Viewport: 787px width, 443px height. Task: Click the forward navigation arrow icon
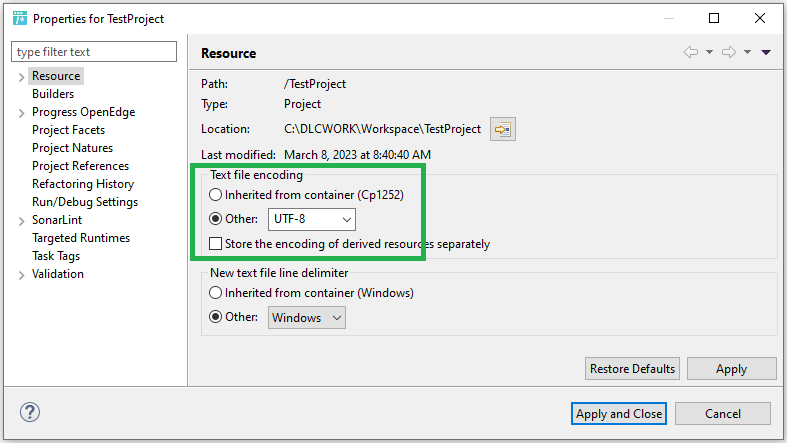point(729,53)
